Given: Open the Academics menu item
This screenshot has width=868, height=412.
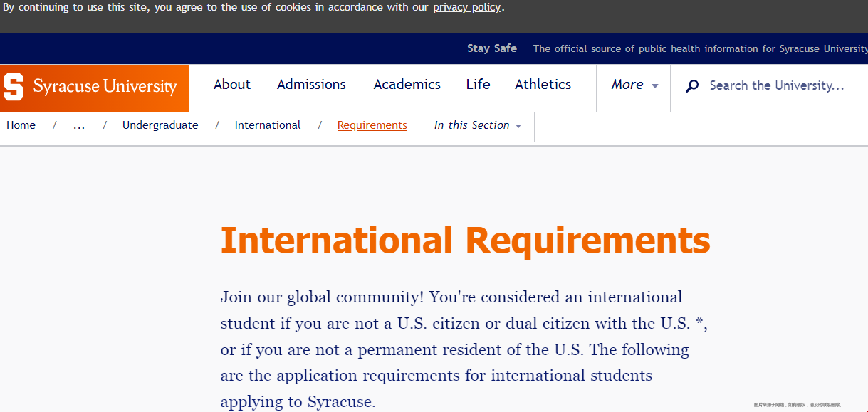Looking at the screenshot, I should (407, 84).
